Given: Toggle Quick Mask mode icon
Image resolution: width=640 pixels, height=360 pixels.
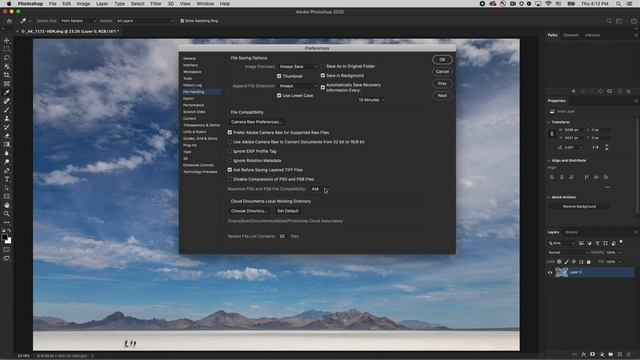Looking at the screenshot, I should click(7, 250).
